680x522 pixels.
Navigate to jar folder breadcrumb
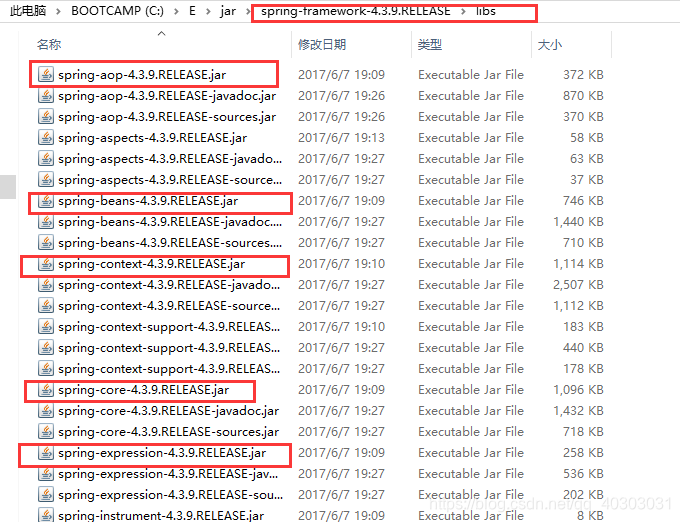point(228,11)
